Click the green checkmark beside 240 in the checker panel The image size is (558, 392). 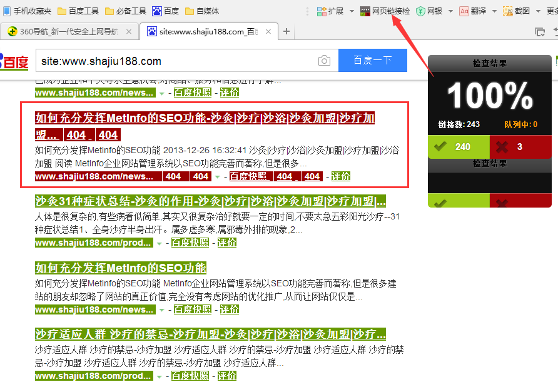pyautogui.click(x=440, y=146)
